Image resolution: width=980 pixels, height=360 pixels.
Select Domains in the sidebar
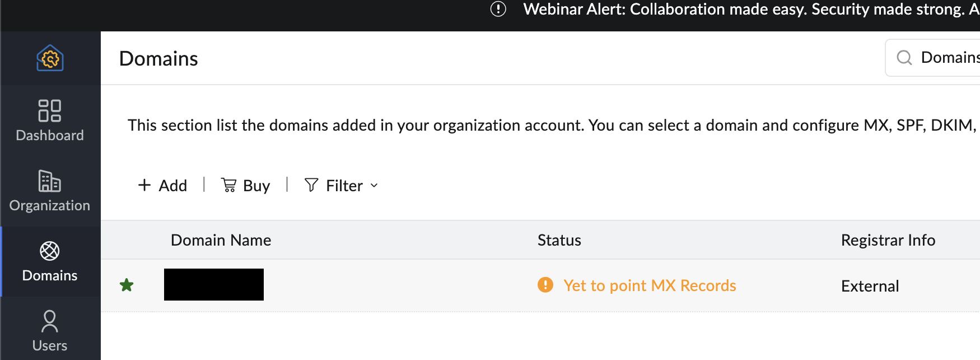coord(50,261)
